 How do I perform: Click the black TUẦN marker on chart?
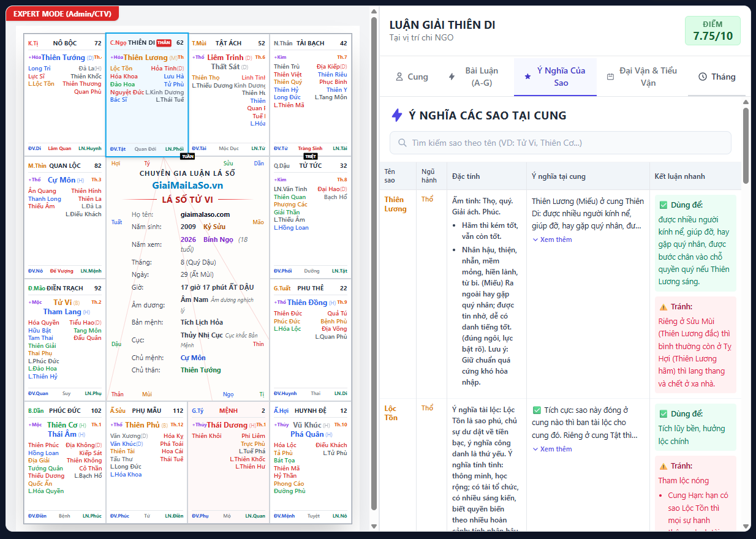[x=187, y=156]
